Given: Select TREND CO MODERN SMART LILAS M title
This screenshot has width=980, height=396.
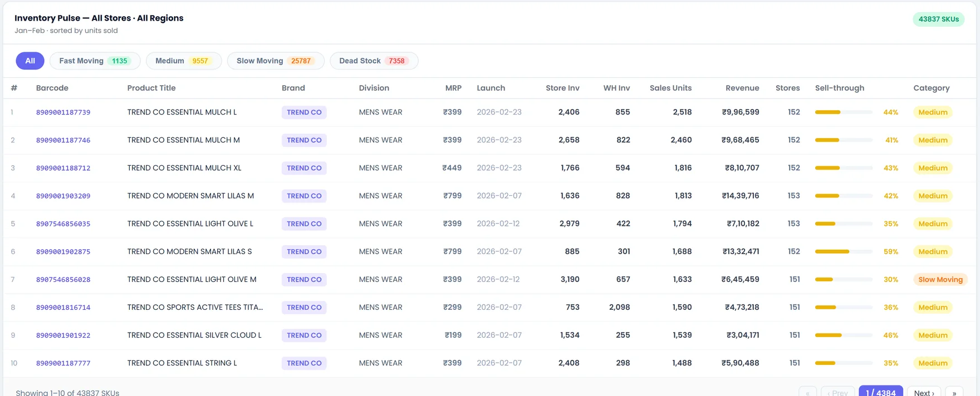Looking at the screenshot, I should click(x=190, y=196).
